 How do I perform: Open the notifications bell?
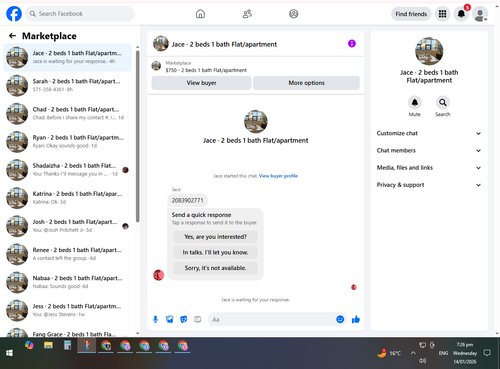[461, 14]
